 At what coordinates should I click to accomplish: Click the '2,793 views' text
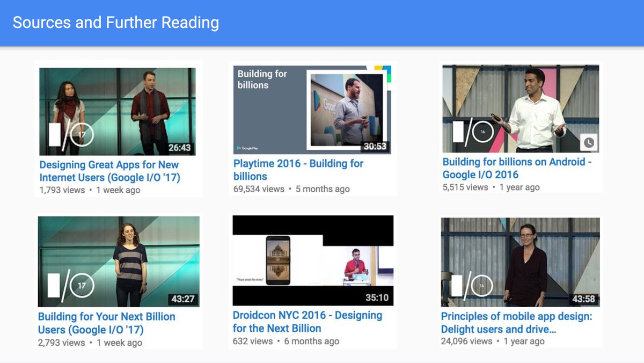pyautogui.click(x=61, y=343)
